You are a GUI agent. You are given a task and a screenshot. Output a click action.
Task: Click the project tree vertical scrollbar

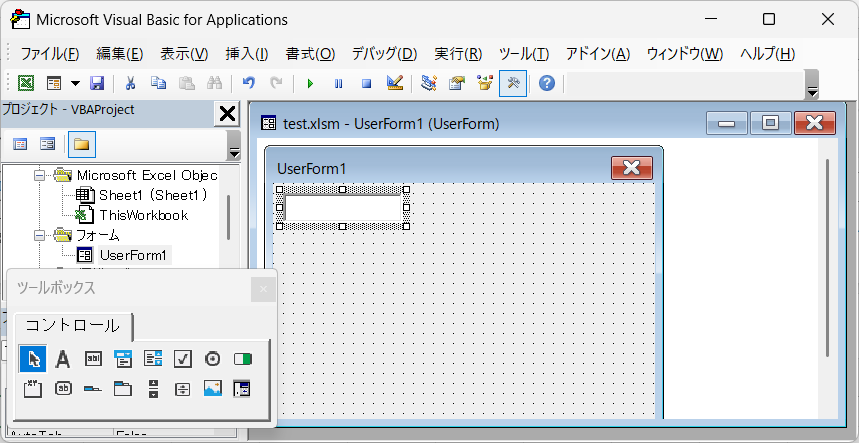(x=228, y=217)
